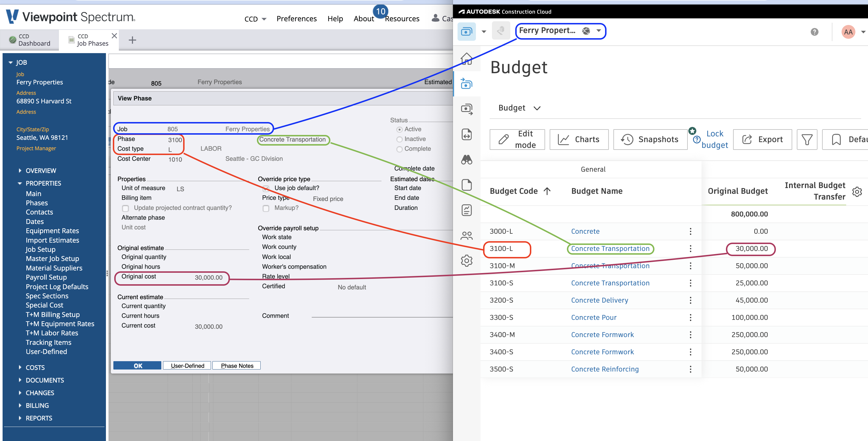
Task: Open Autodesk home sidebar icon
Action: click(466, 59)
